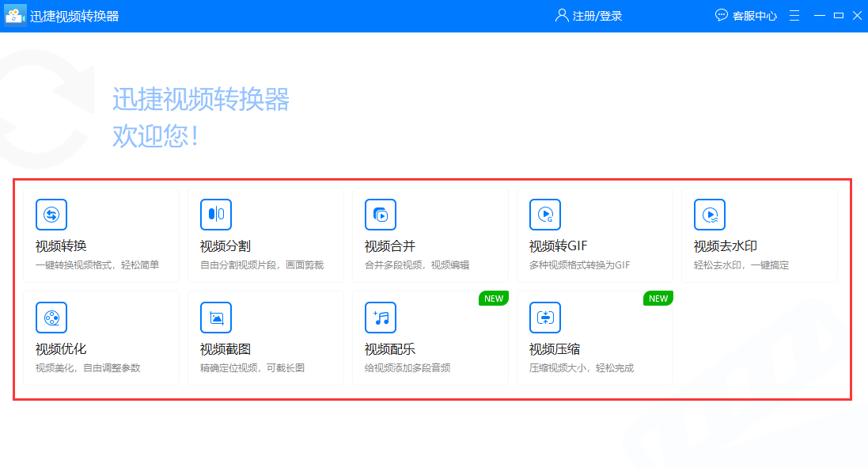
Task: Click the 视频优化 title text
Action: (61, 349)
